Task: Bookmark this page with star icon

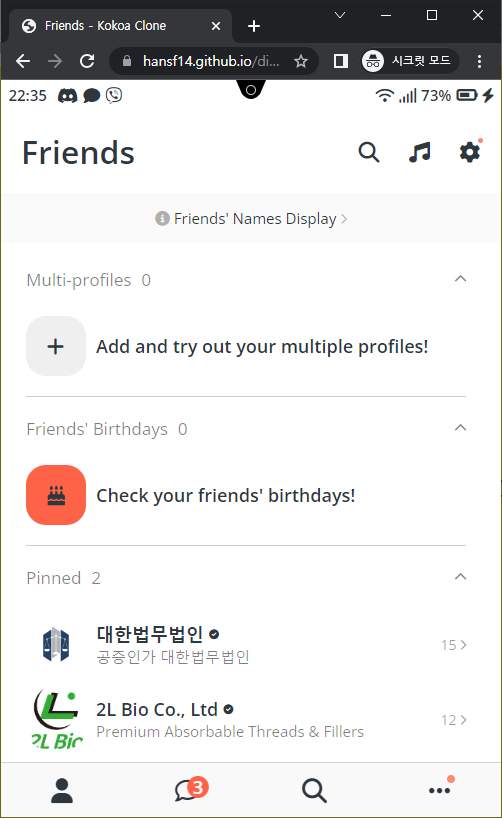Action: coord(301,62)
